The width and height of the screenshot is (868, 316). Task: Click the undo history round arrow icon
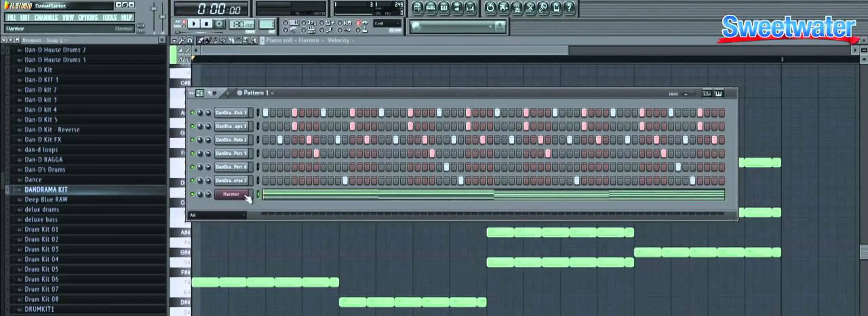tap(490, 7)
